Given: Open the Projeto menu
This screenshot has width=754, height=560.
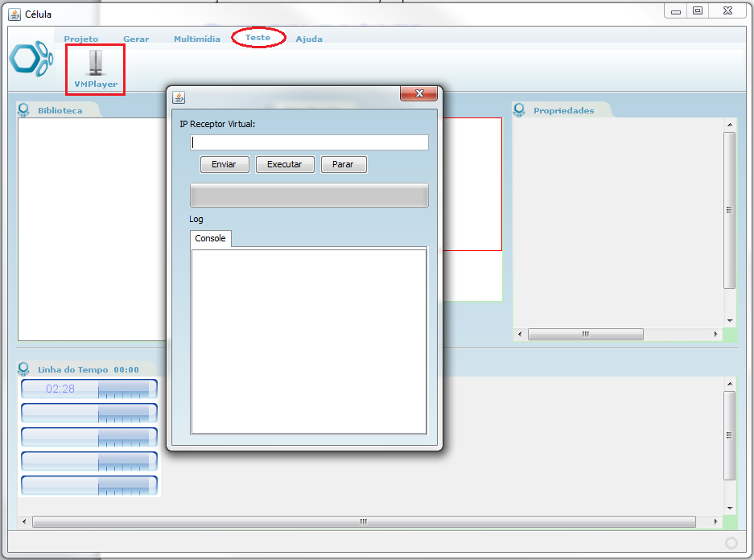Looking at the screenshot, I should (x=80, y=39).
